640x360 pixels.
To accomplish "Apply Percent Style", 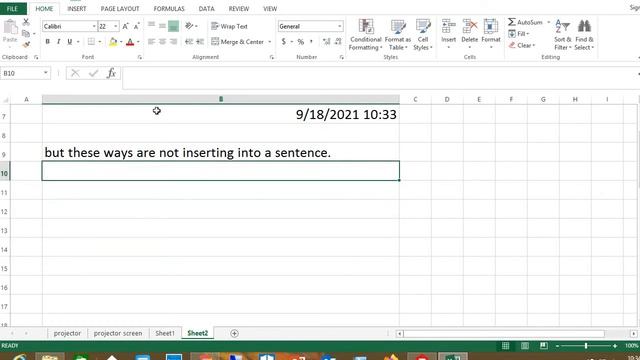I will 301,42.
